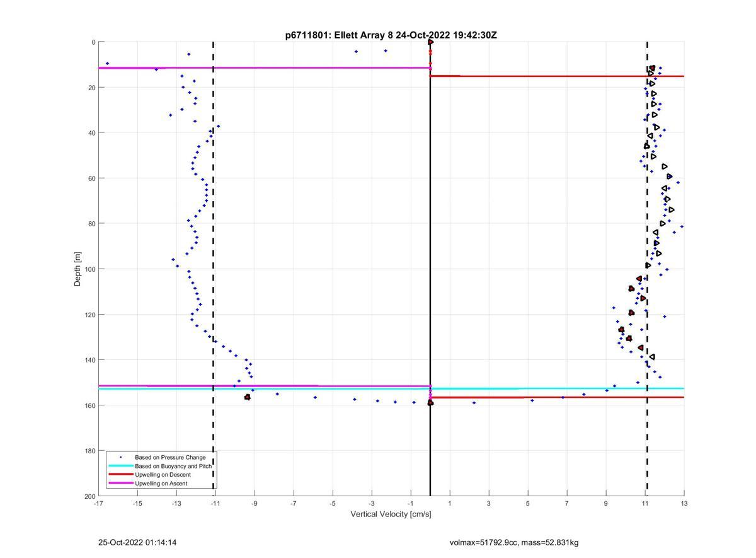The width and height of the screenshot is (756, 558).
Task: Click the positive x-axis tick label "7"
Action: tap(567, 503)
